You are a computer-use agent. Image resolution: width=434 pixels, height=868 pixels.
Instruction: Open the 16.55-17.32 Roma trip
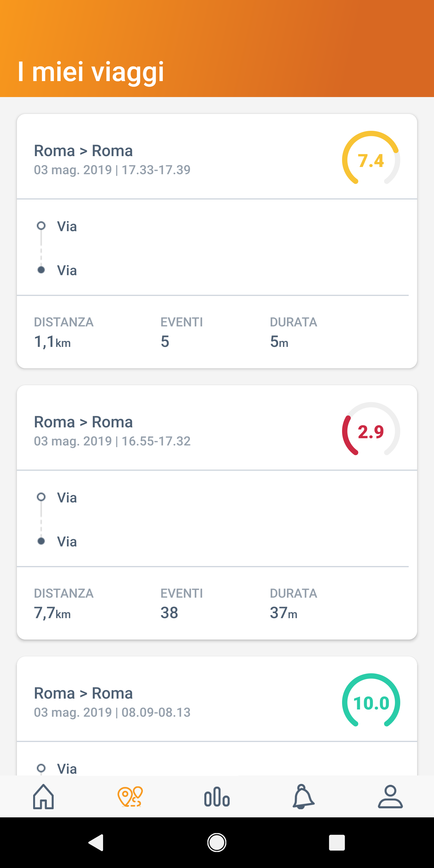[x=112, y=430]
